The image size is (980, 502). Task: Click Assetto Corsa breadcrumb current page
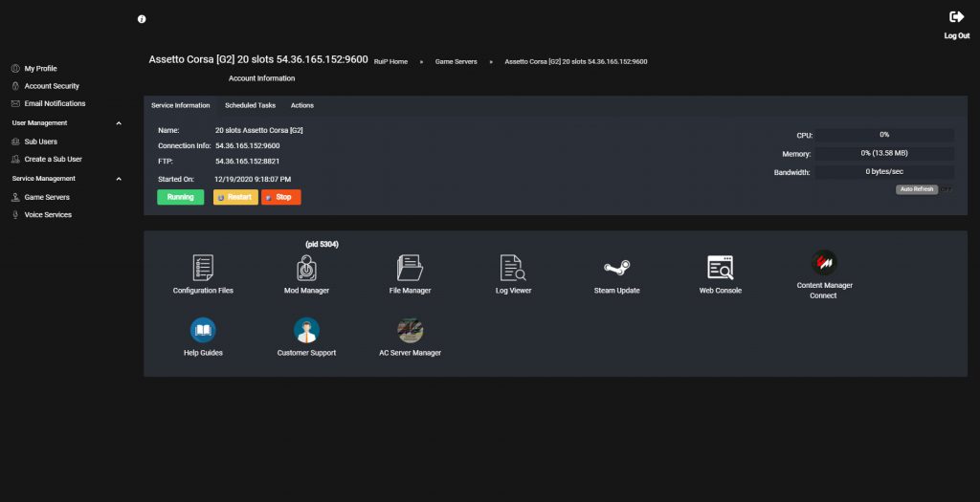[576, 62]
